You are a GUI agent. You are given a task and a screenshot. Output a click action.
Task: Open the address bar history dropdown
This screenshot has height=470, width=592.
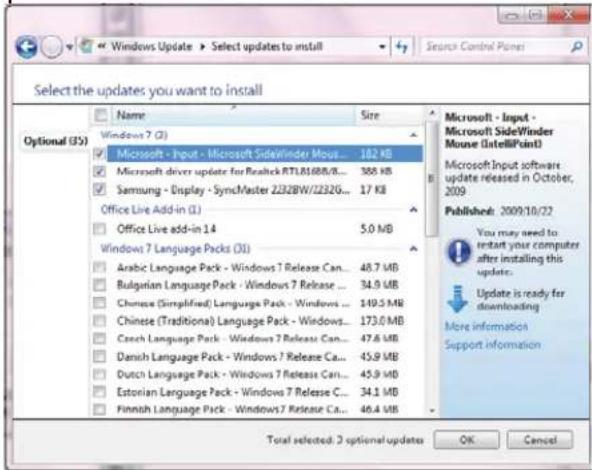click(x=382, y=47)
